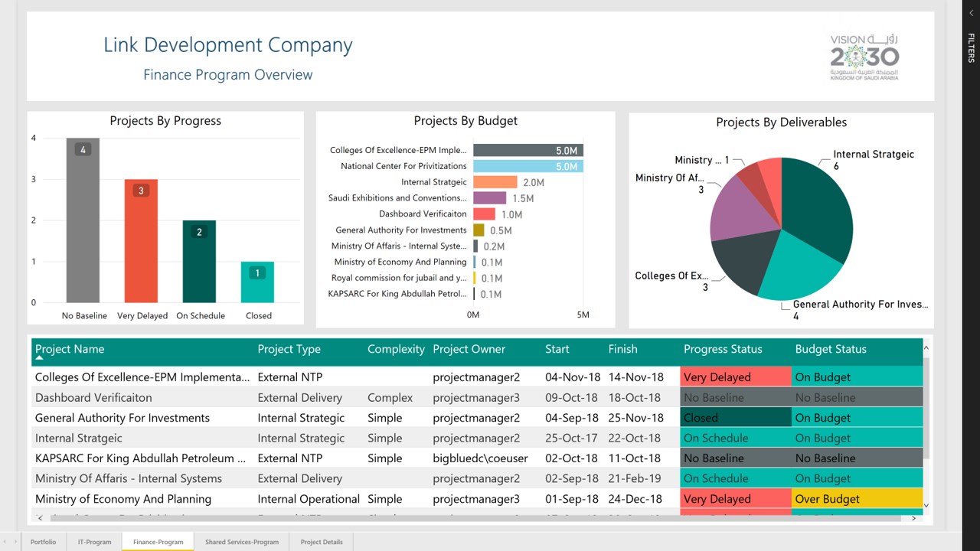The image size is (980, 551).
Task: Click table horizontal scroll right arrow
Action: click(x=913, y=518)
